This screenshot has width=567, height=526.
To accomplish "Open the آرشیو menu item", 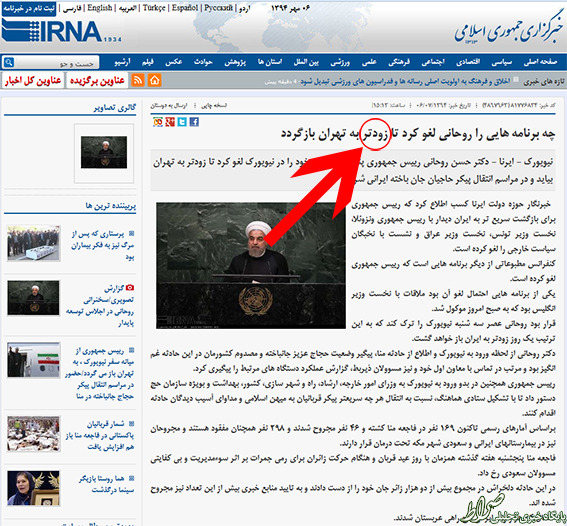I will point(122,62).
